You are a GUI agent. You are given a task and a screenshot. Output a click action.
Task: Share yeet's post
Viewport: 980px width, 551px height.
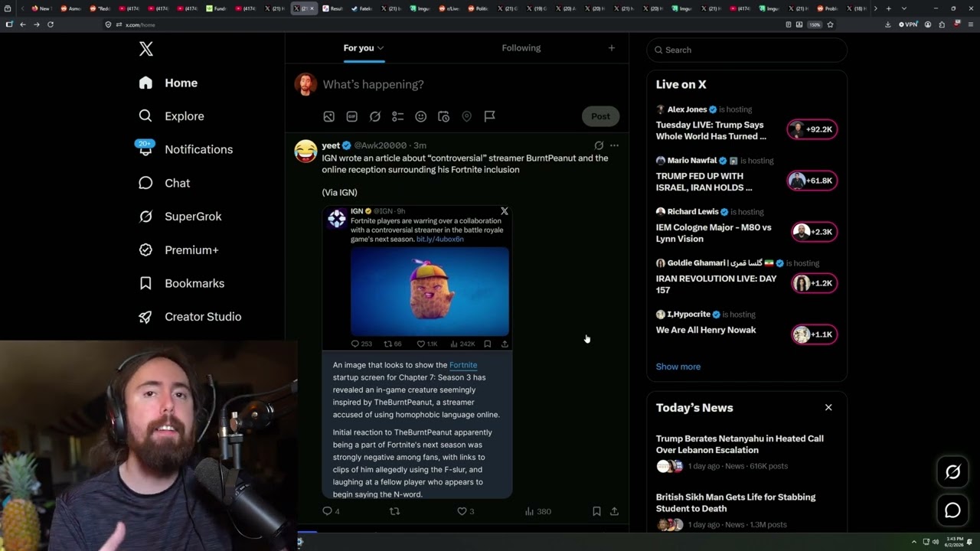(614, 511)
